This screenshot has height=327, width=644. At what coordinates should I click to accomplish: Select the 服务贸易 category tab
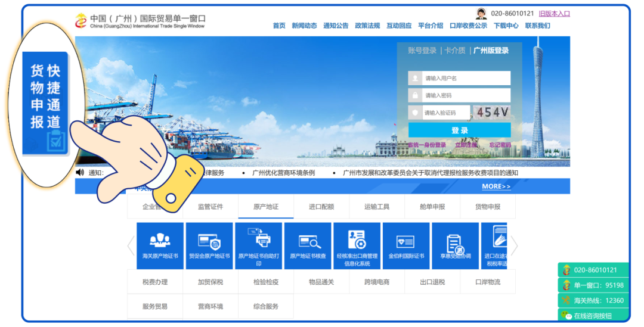click(155, 306)
